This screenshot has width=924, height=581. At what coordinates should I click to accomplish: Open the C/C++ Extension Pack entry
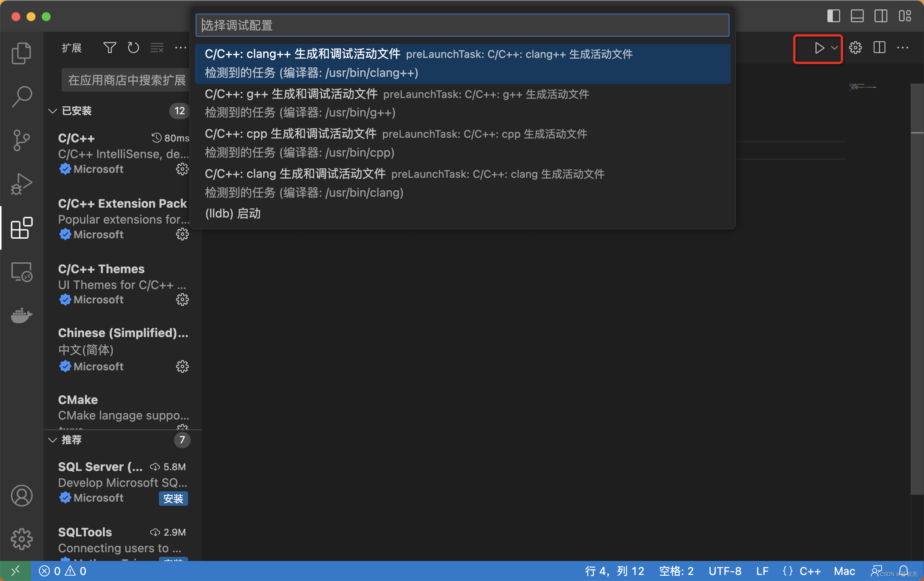pos(123,219)
